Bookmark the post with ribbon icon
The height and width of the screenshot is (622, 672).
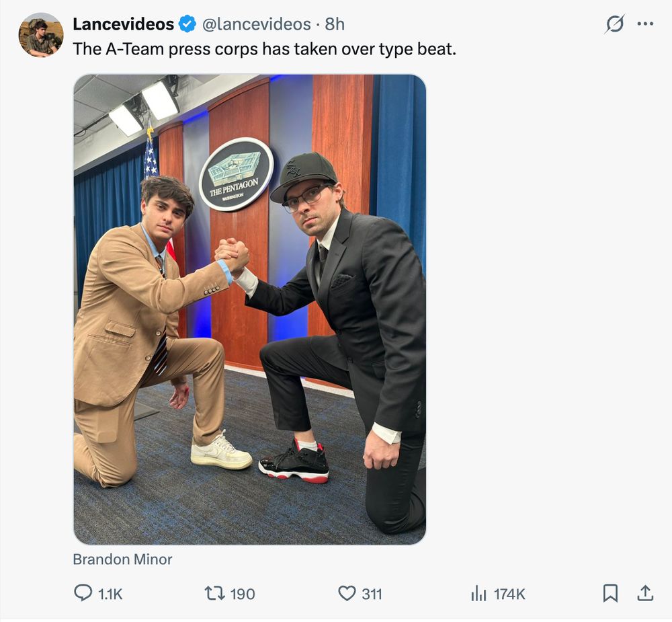coord(610,594)
